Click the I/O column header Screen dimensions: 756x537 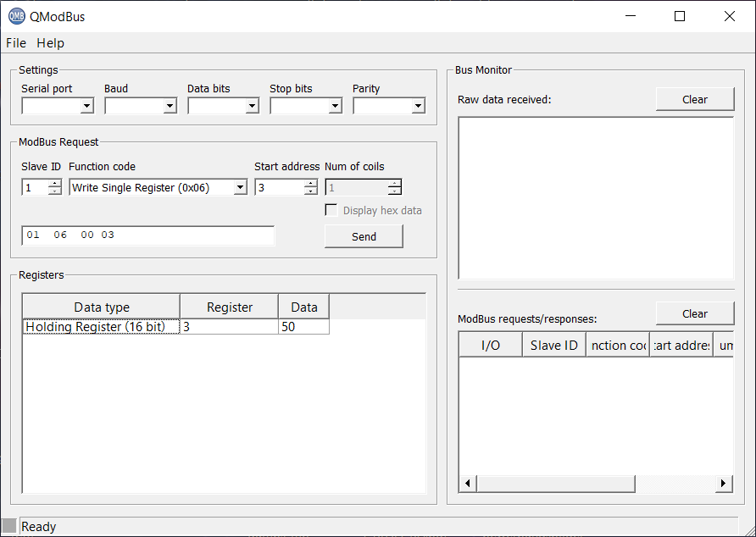(x=491, y=345)
